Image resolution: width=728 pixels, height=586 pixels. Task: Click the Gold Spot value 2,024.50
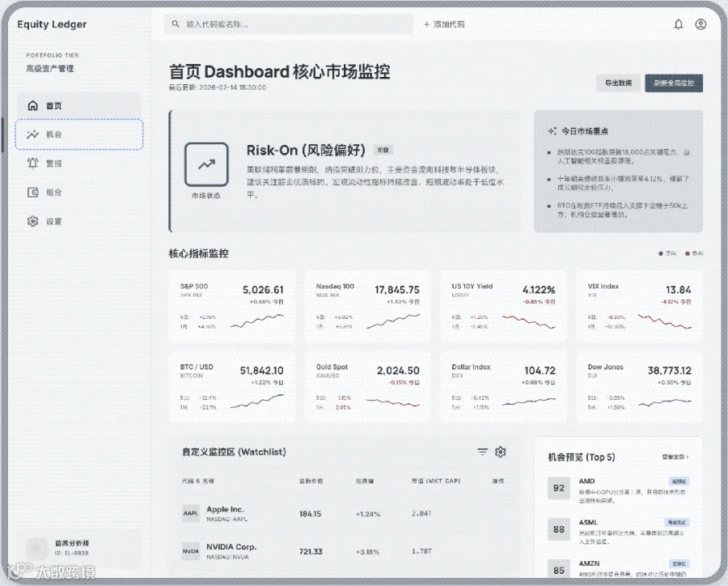coord(398,371)
